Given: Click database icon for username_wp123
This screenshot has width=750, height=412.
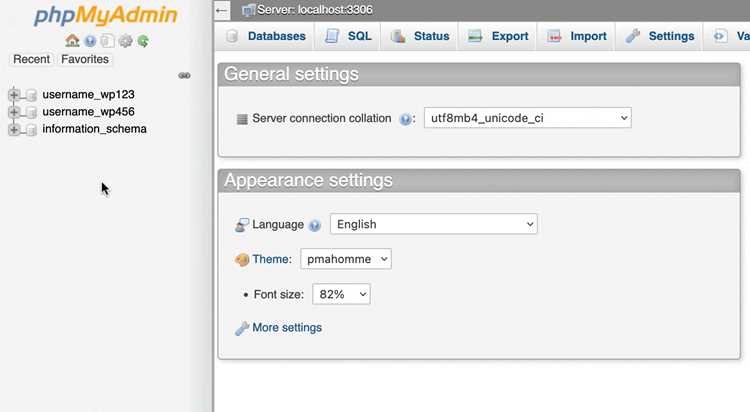Looking at the screenshot, I should [x=31, y=95].
